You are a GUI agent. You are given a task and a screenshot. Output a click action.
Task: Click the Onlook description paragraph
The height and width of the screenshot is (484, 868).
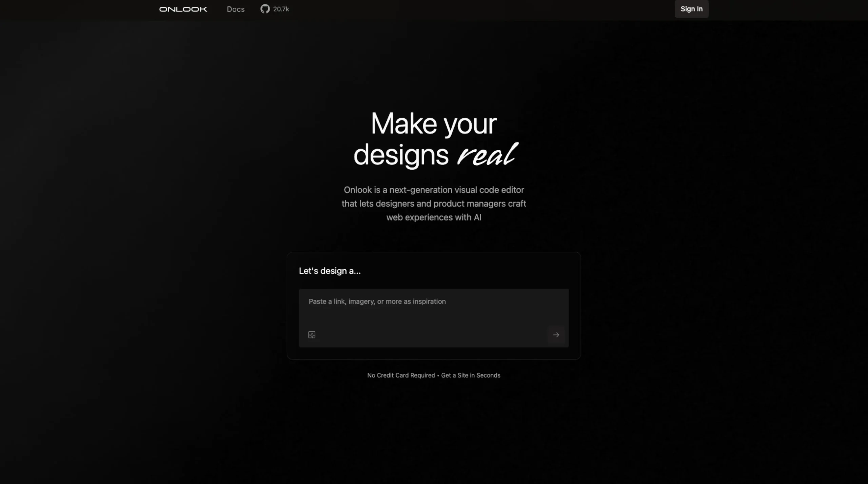tap(434, 204)
